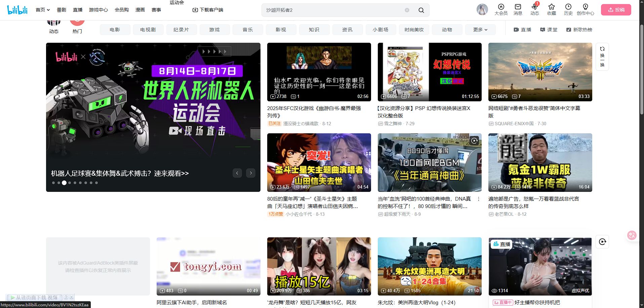Open the 世界人形机器人运动会 banner
The height and width of the screenshot is (308, 644).
pos(153,117)
